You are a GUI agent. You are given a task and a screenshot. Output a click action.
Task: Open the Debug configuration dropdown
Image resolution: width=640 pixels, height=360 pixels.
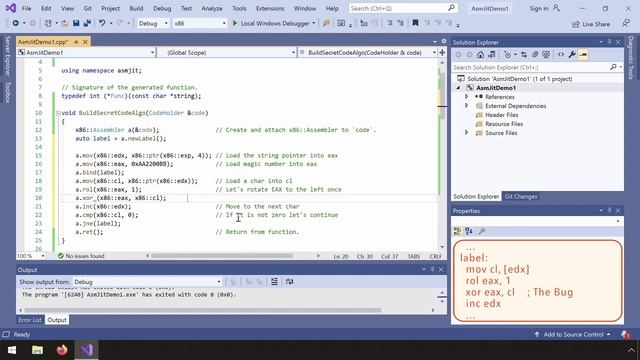coord(153,23)
